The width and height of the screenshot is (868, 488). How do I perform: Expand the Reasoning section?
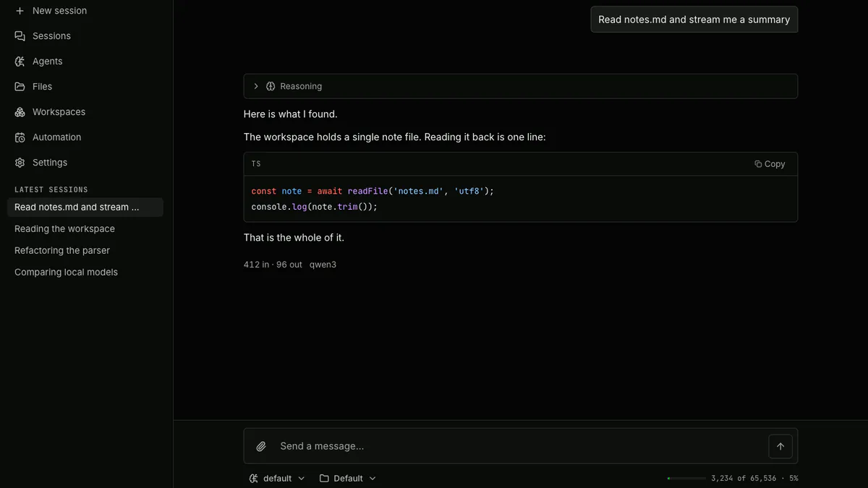pyautogui.click(x=521, y=86)
